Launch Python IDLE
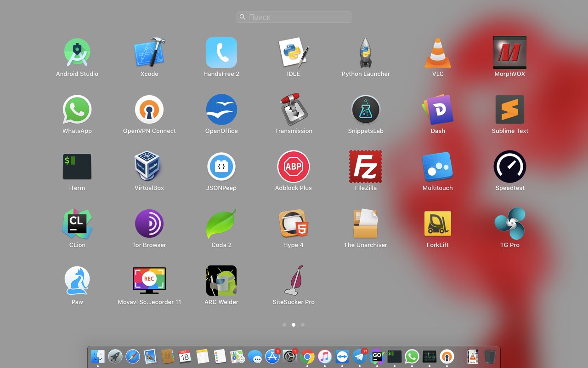The image size is (588, 368). point(294,52)
